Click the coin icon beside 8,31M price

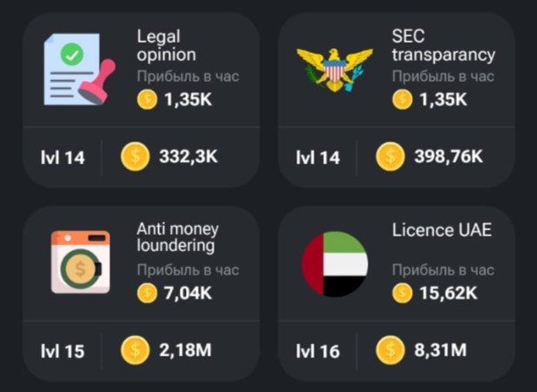[x=390, y=350]
